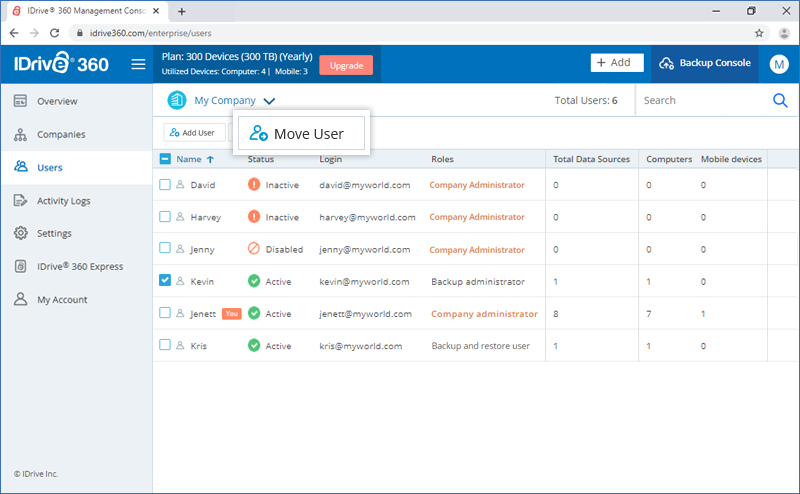Open the Users sidebar page
Image resolution: width=800 pixels, height=494 pixels.
77,167
